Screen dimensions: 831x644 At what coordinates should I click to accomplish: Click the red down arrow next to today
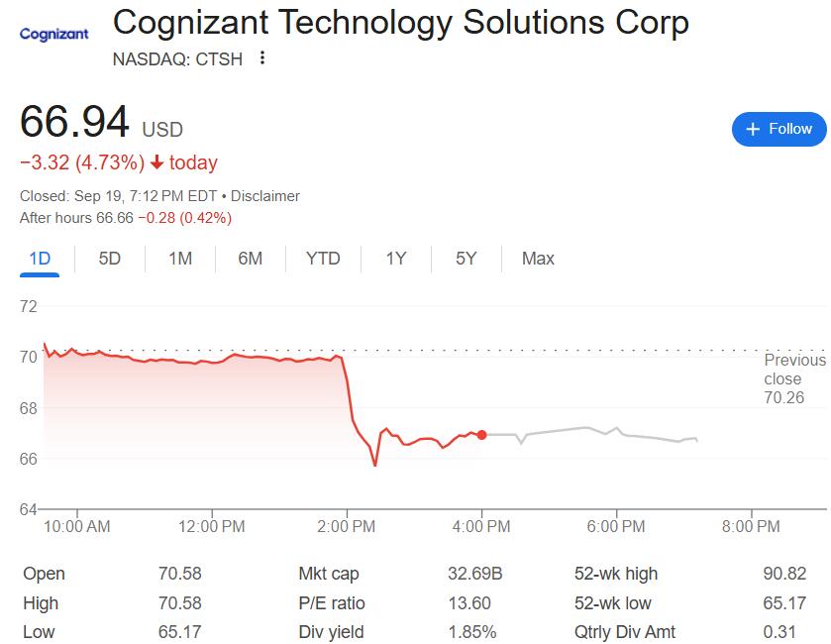(x=156, y=162)
